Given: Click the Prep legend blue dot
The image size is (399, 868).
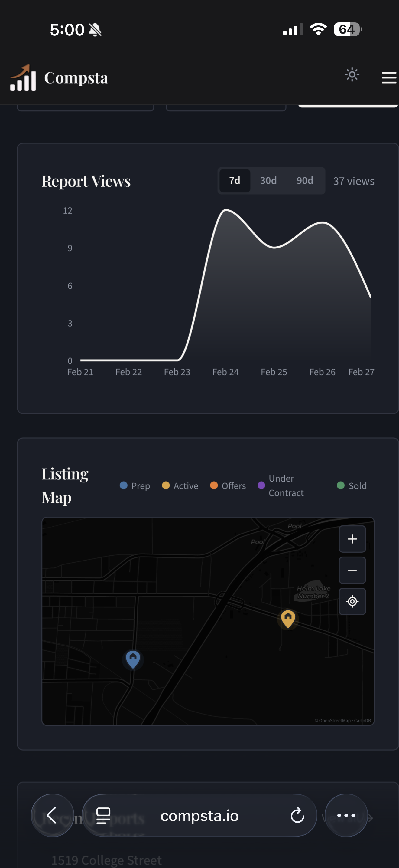Looking at the screenshot, I should (123, 485).
